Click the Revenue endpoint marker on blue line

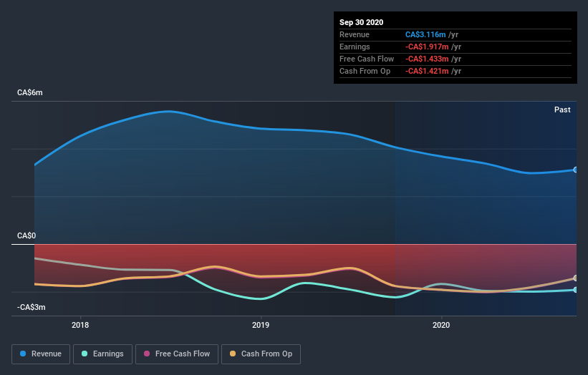tap(576, 170)
